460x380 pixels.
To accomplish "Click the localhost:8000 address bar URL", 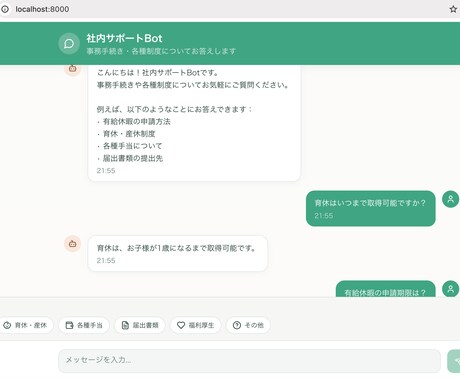I will (x=42, y=9).
